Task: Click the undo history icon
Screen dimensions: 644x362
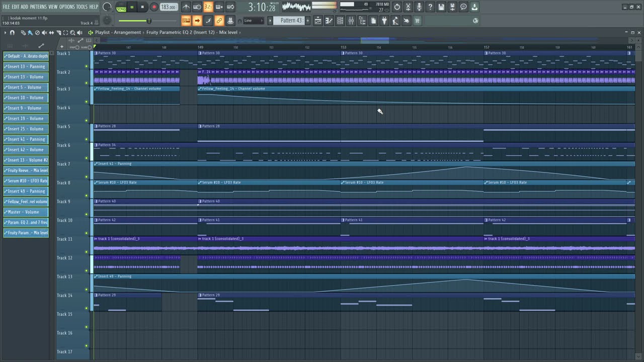Action: (x=397, y=7)
